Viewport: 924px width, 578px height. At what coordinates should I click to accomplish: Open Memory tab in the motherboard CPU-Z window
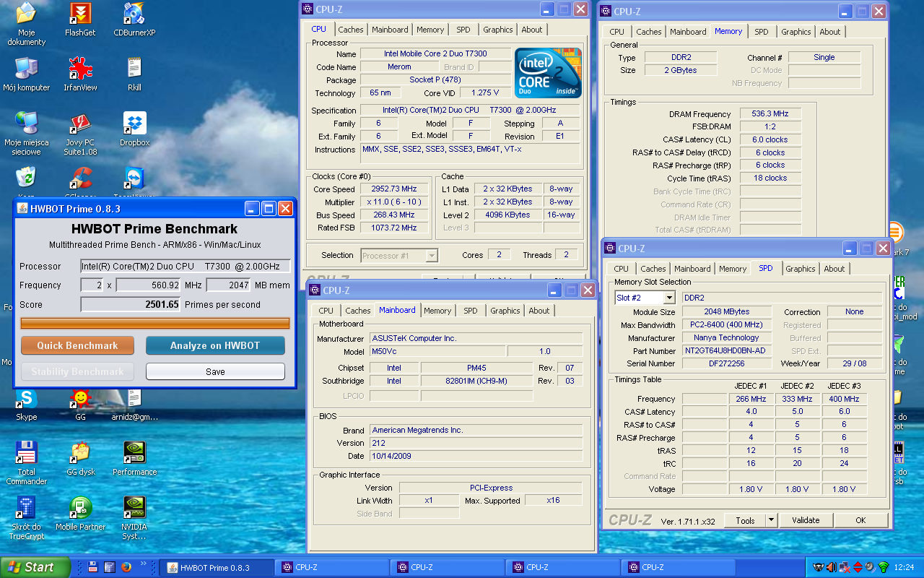click(437, 311)
